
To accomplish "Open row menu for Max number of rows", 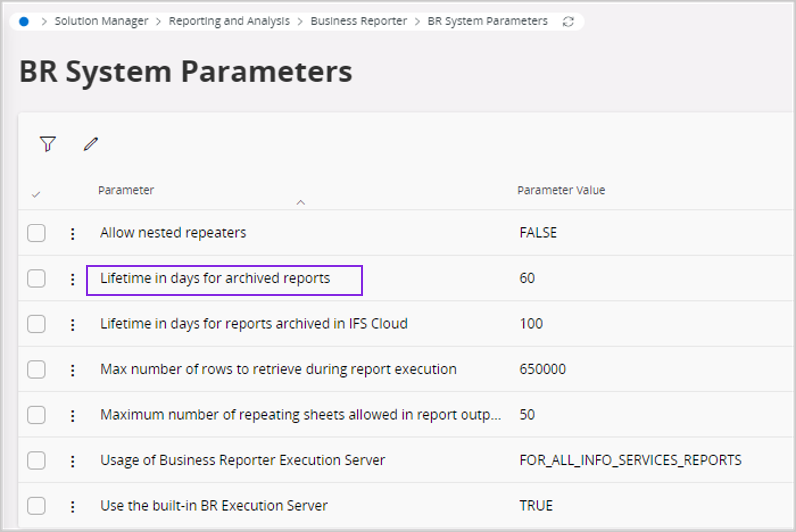I will 72,370.
